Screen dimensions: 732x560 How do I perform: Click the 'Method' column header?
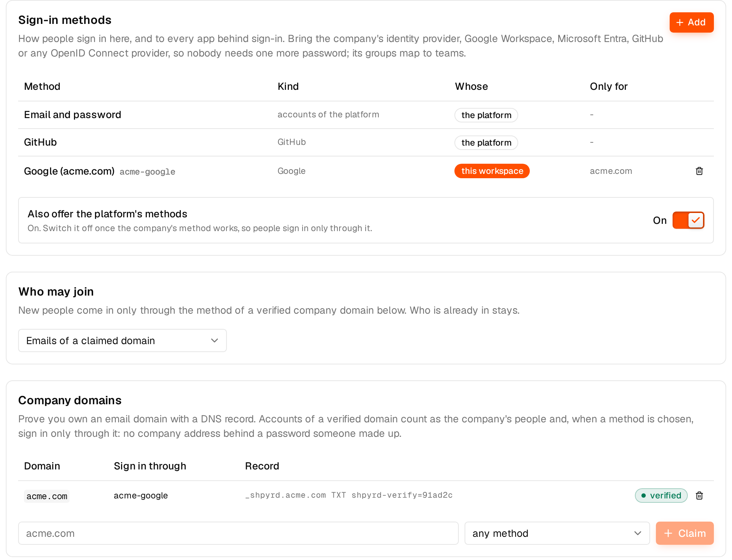click(42, 86)
